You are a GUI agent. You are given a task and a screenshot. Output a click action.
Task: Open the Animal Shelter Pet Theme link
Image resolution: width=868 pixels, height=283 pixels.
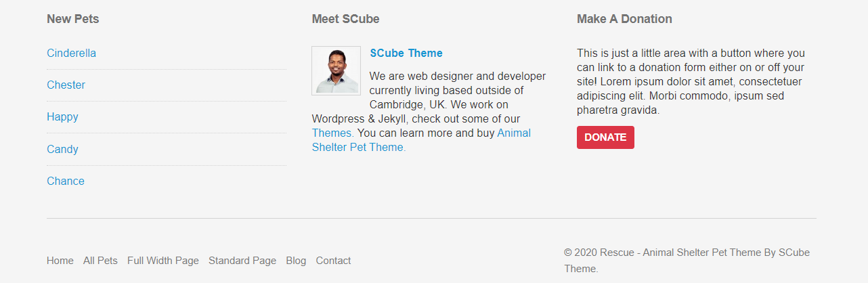[x=421, y=140]
